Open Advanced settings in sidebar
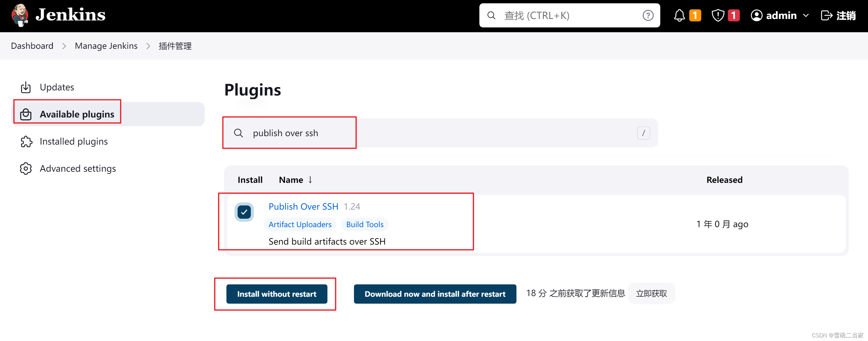Image resolution: width=868 pixels, height=341 pixels. [109, 168]
